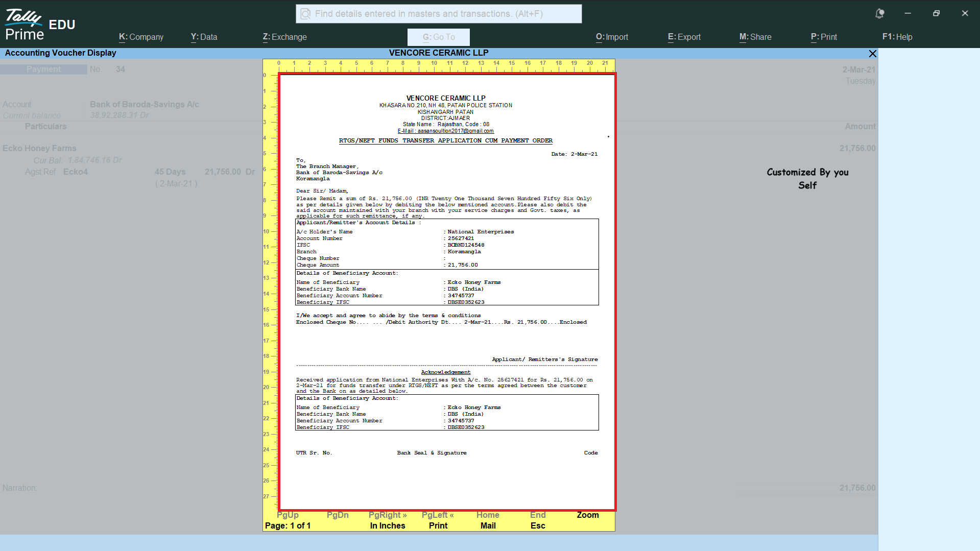Image resolution: width=980 pixels, height=551 pixels.
Task: Click the Payment voucher type label
Action: pos(43,69)
